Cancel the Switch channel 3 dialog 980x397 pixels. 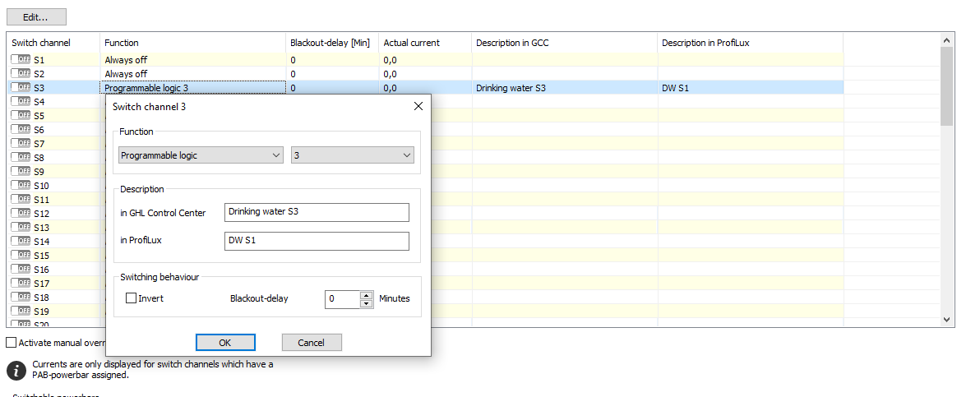(312, 342)
